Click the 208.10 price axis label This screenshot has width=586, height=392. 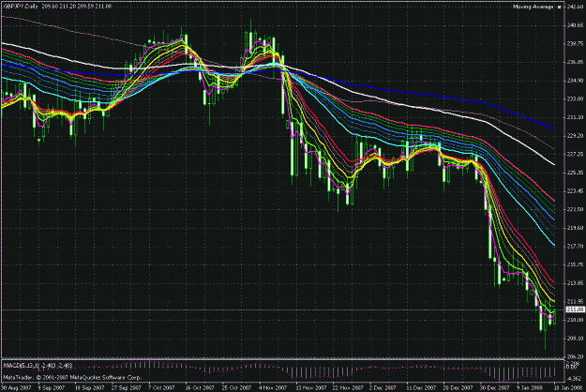point(577,339)
